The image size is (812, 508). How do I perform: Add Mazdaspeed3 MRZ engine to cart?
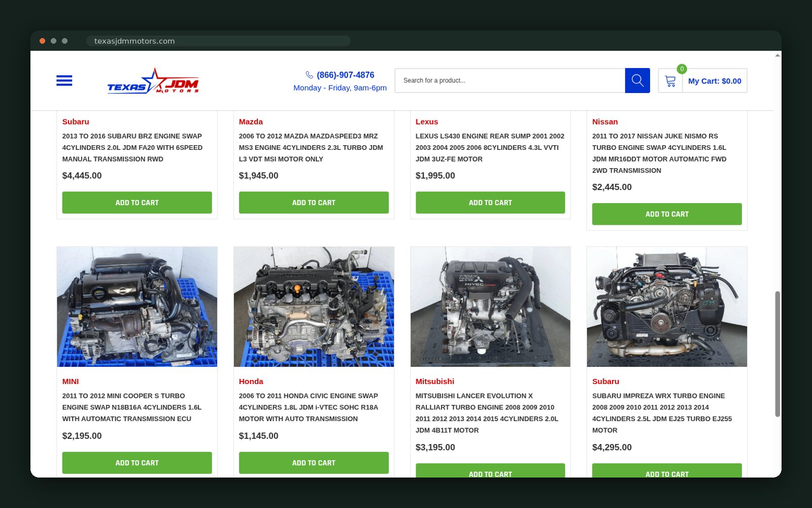tap(314, 203)
